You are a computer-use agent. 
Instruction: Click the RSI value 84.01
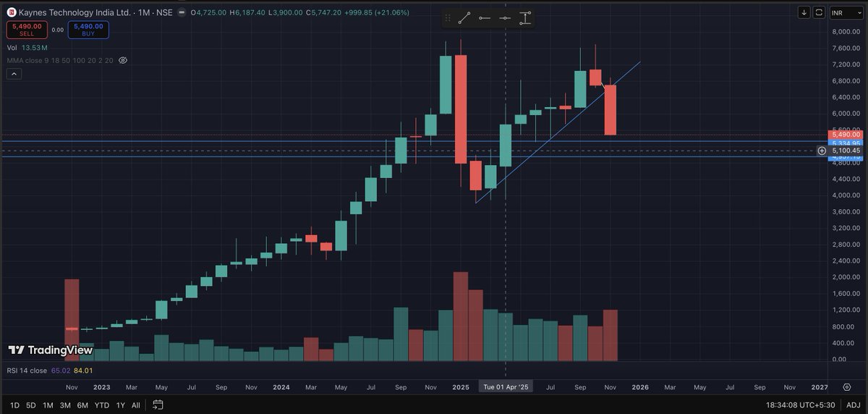[85, 371]
